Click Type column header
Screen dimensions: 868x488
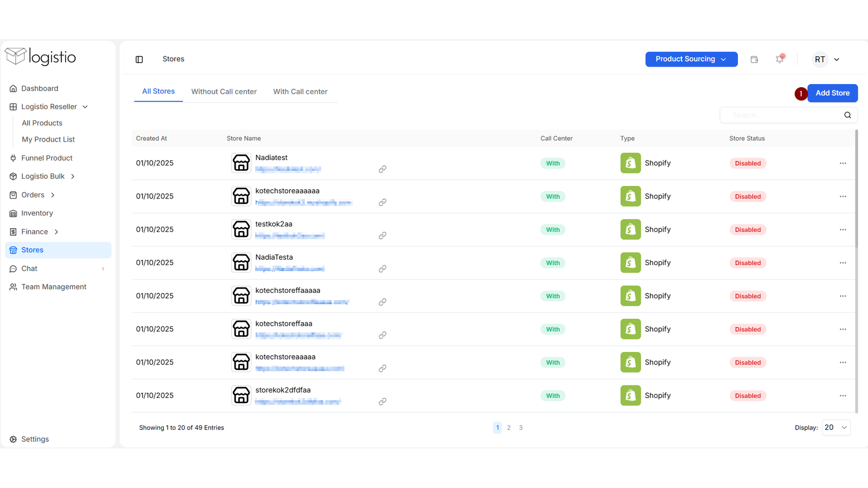tap(628, 138)
